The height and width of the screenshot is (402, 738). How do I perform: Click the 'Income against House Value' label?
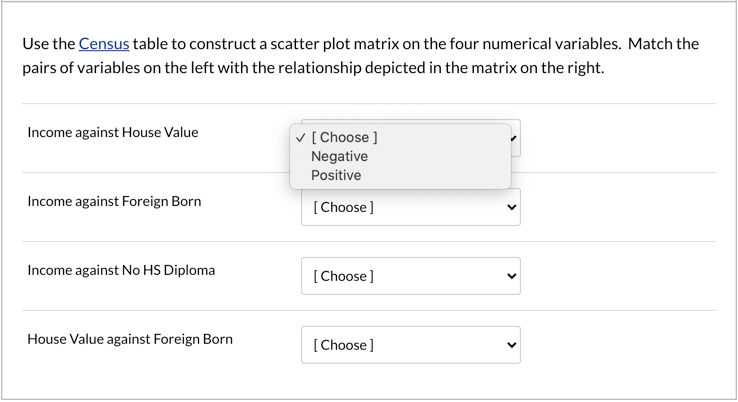tap(113, 132)
